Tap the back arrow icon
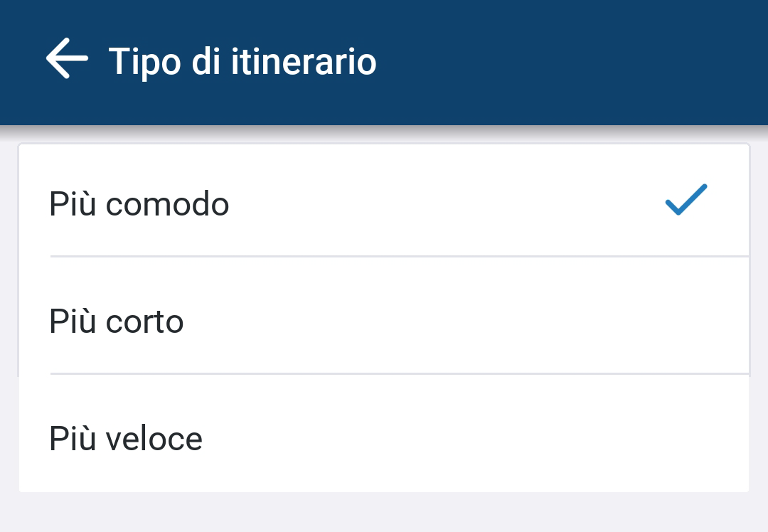The height and width of the screenshot is (532, 768). (67, 59)
